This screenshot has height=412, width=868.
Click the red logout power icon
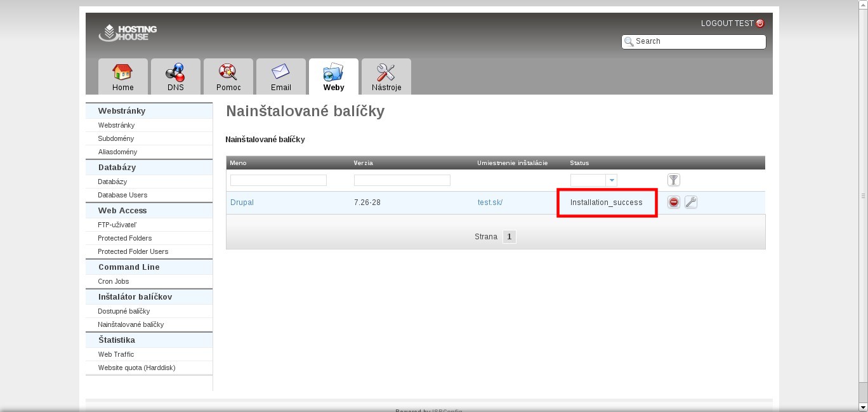[x=760, y=23]
